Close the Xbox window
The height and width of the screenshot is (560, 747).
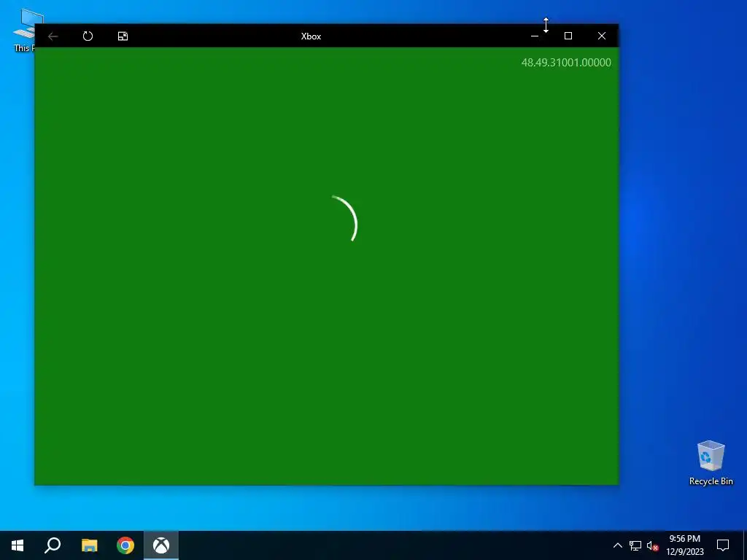pyautogui.click(x=602, y=36)
